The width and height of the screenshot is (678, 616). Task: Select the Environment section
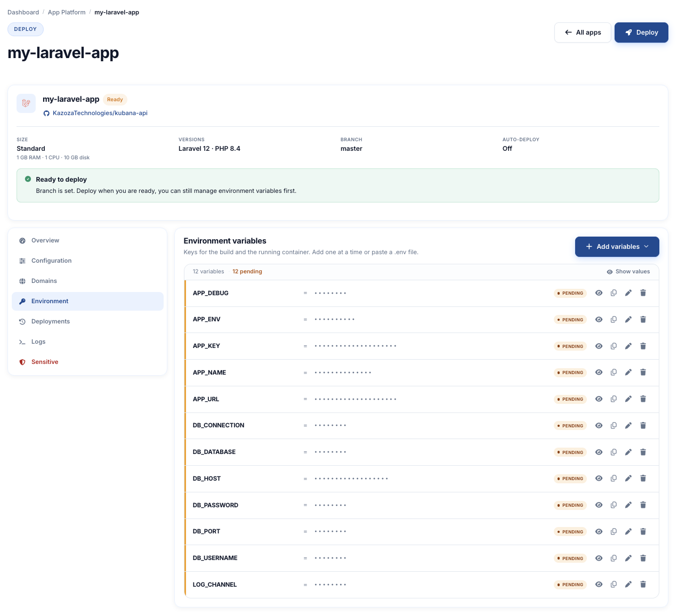pyautogui.click(x=87, y=302)
